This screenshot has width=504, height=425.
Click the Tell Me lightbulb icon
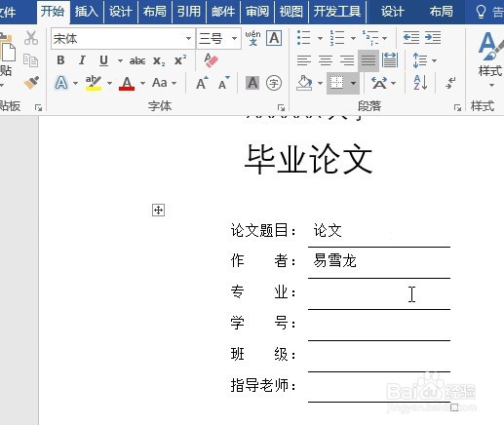pyautogui.click(x=481, y=13)
